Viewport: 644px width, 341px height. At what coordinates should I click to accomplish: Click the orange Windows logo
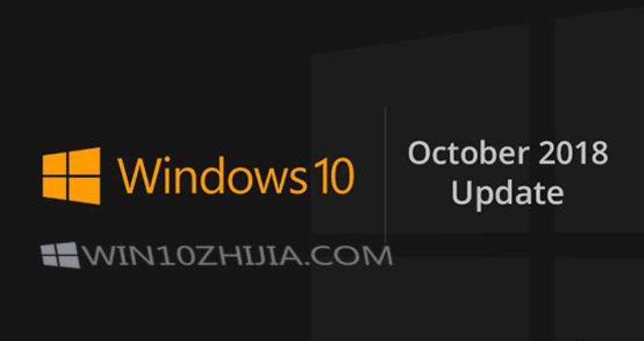[72, 176]
